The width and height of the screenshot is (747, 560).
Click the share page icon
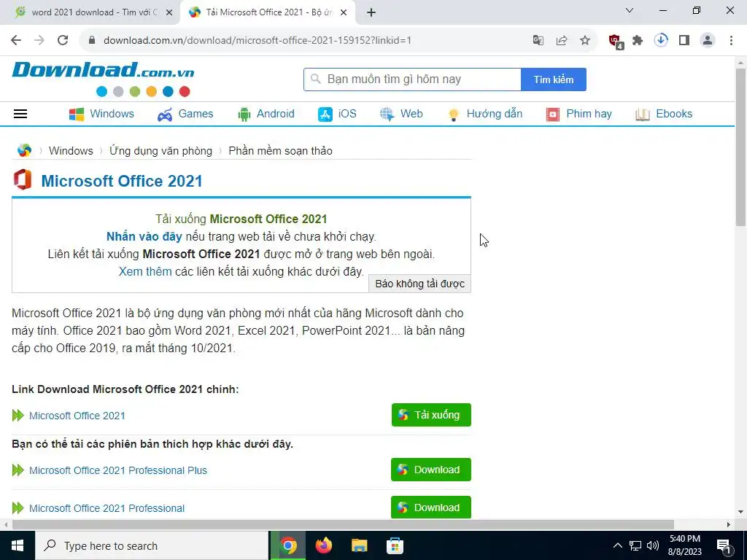pyautogui.click(x=562, y=40)
